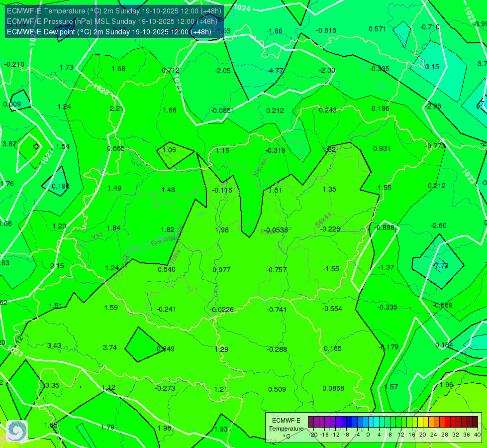The image size is (487, 448).
Task: Click the dew point value -2.05
Action: coord(223,71)
